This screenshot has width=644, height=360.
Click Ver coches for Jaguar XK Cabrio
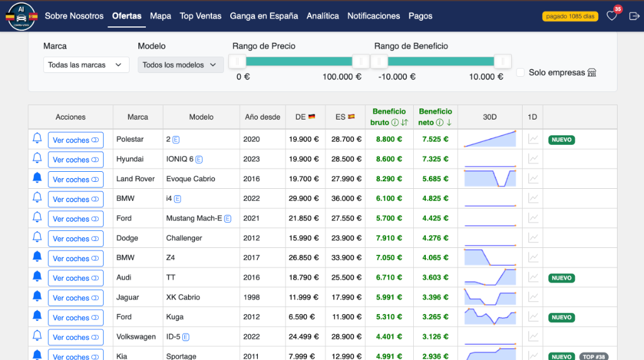(x=75, y=298)
